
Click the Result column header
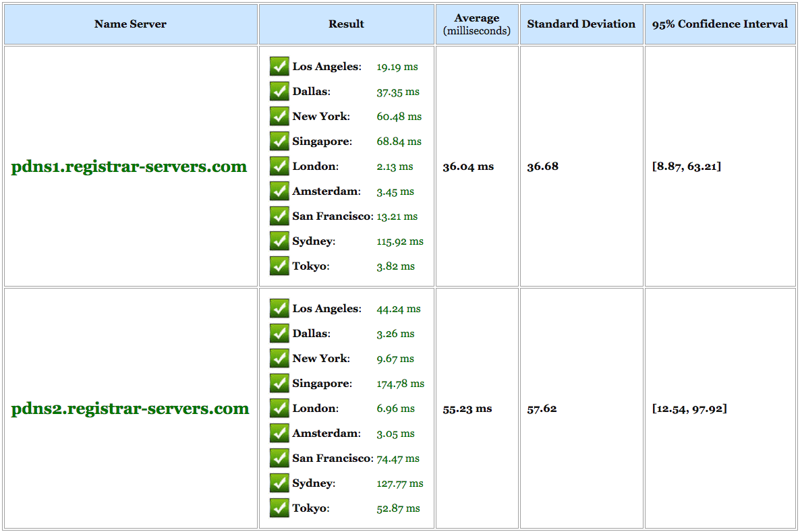[x=347, y=24]
